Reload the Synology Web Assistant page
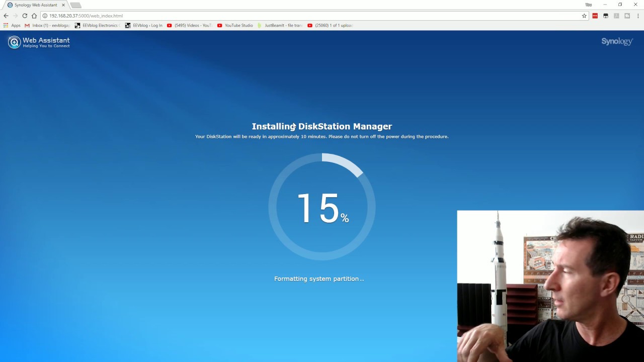The image size is (644, 362). [x=25, y=16]
